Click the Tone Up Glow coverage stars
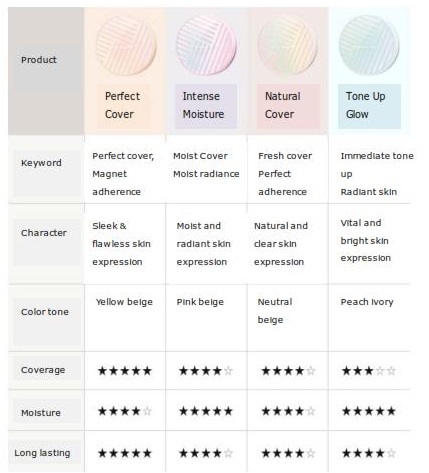Image resolution: width=429 pixels, height=473 pixels. [x=369, y=371]
